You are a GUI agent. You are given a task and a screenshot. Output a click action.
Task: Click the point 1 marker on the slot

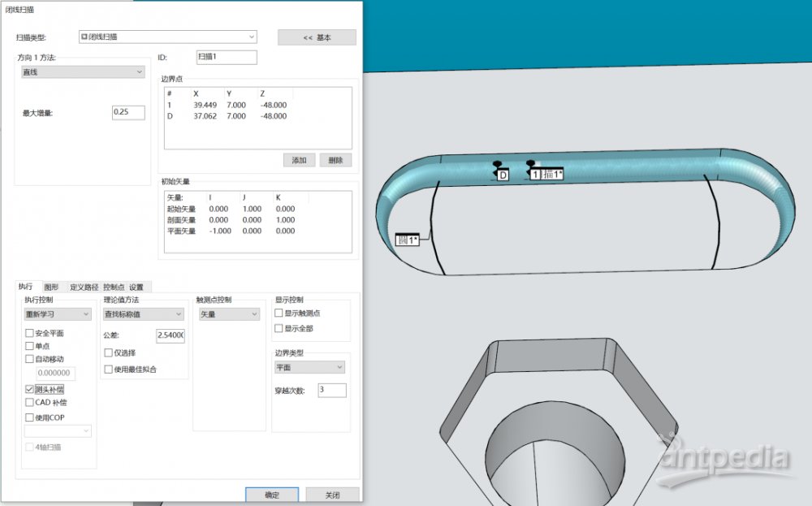tap(535, 175)
